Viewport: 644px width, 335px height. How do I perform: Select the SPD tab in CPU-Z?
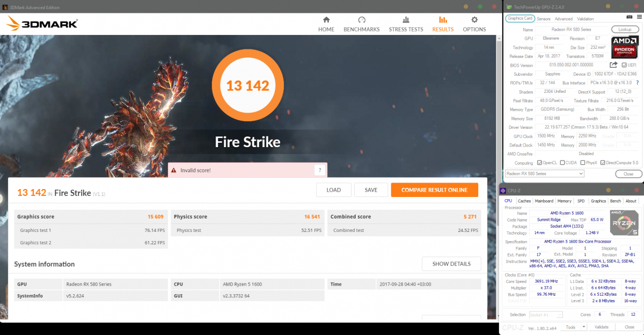581,201
